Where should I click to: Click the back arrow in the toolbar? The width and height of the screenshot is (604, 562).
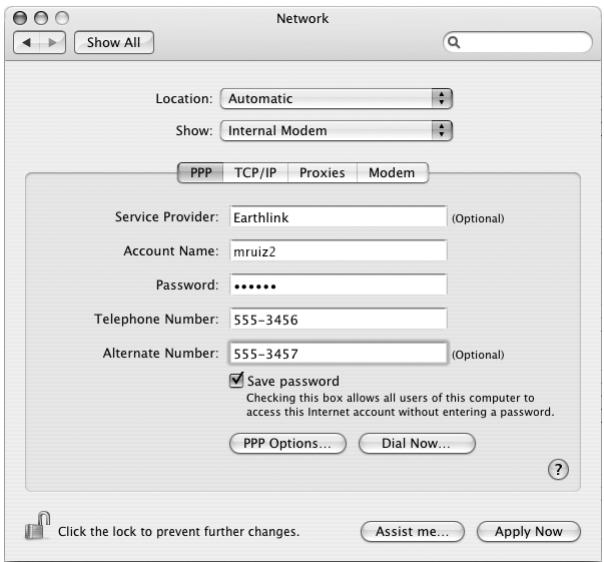27,42
